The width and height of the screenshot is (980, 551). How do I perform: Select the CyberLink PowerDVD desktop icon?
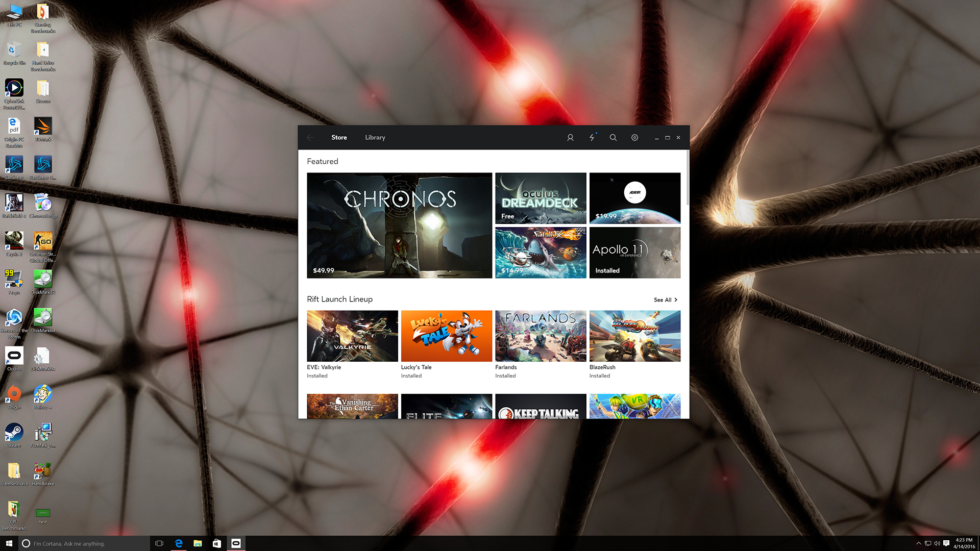[14, 94]
